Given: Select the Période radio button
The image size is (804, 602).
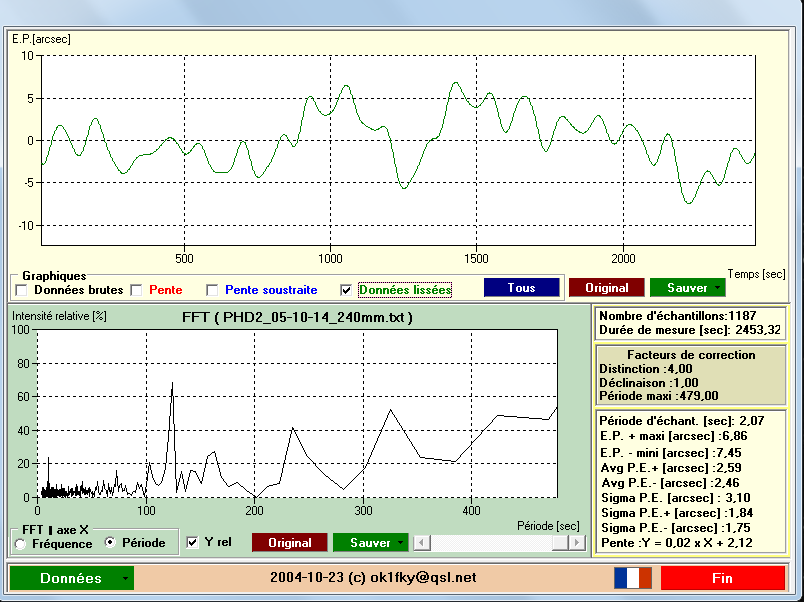Looking at the screenshot, I should point(110,542).
